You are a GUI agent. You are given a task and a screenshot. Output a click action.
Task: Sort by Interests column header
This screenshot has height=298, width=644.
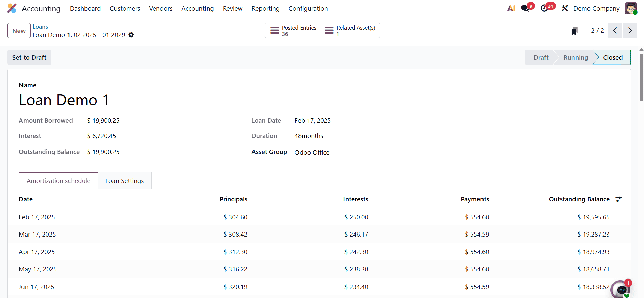click(x=356, y=199)
